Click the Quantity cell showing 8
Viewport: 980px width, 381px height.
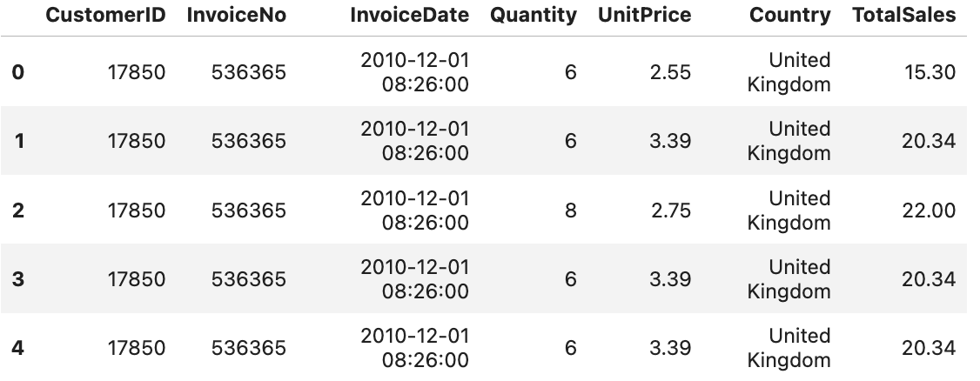[570, 211]
